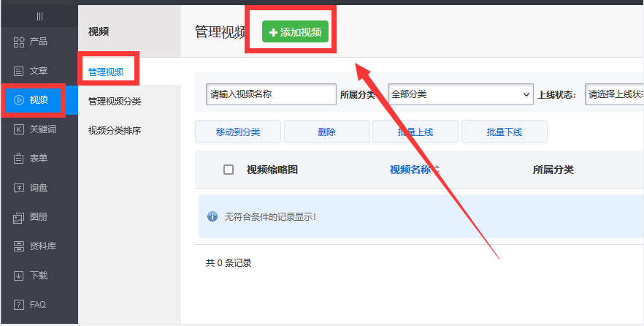
Task: Click the 表单 (Forms) clipboard icon
Action: pyautogui.click(x=19, y=159)
